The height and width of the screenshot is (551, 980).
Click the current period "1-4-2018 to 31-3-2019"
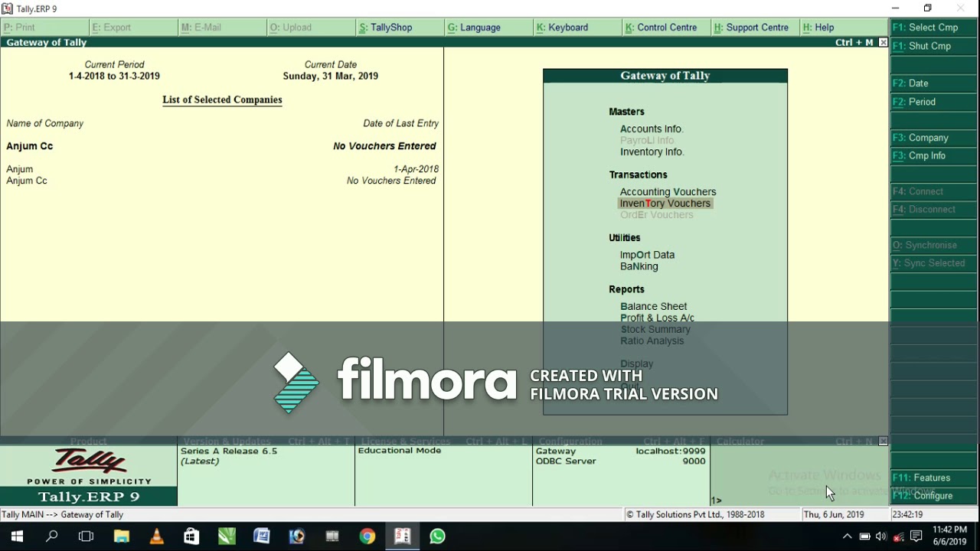[x=114, y=77]
